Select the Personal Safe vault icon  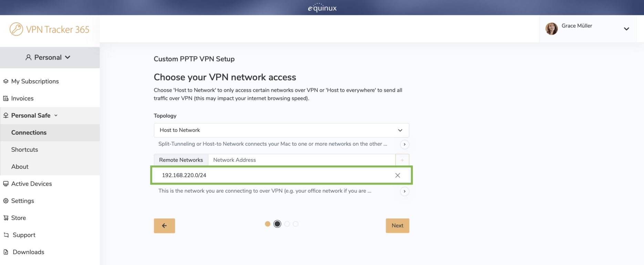tap(6, 115)
